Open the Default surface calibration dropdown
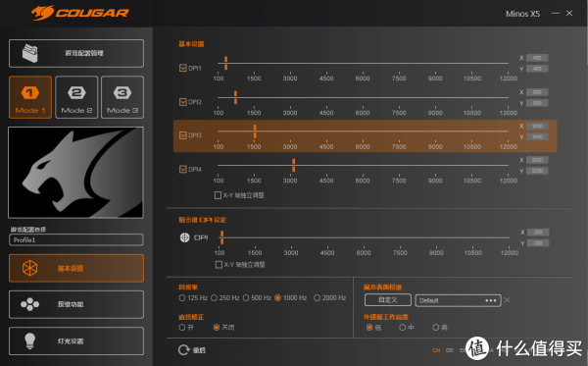The width and height of the screenshot is (588, 366). click(458, 300)
